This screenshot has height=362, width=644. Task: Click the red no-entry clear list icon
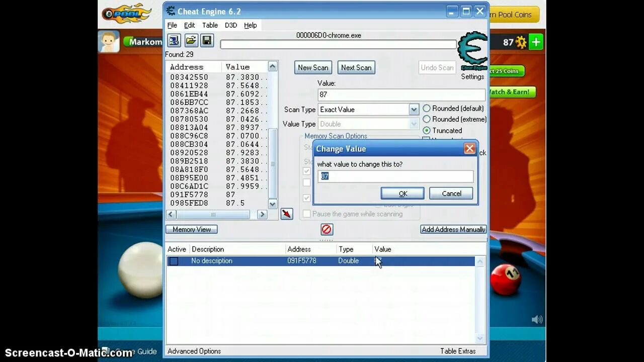click(327, 229)
